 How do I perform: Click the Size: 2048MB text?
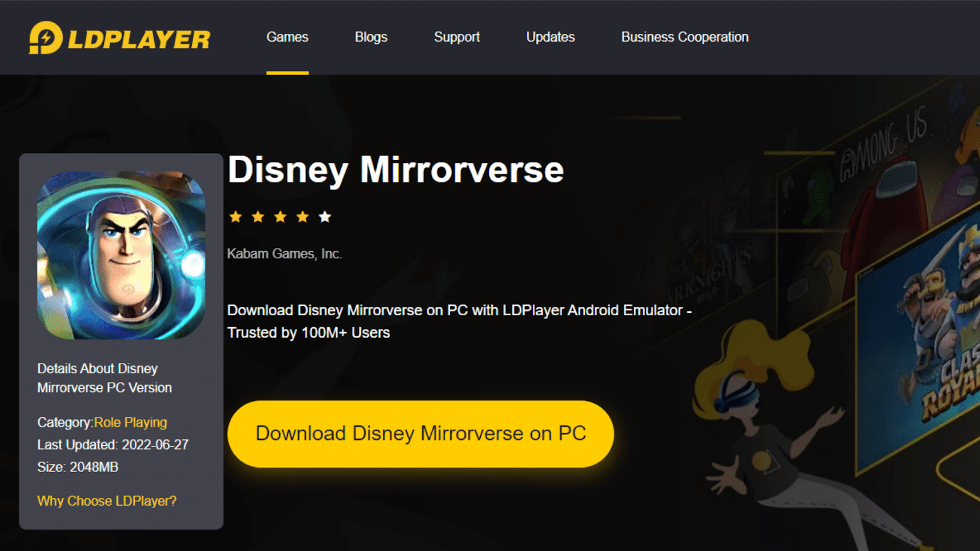pyautogui.click(x=78, y=467)
